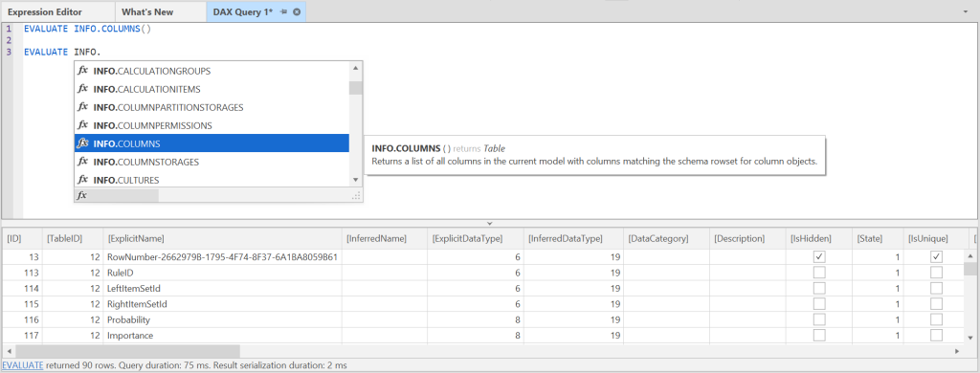Click fx filter icon below autocomplete list
Screen dimensions: 980x373
click(82, 195)
